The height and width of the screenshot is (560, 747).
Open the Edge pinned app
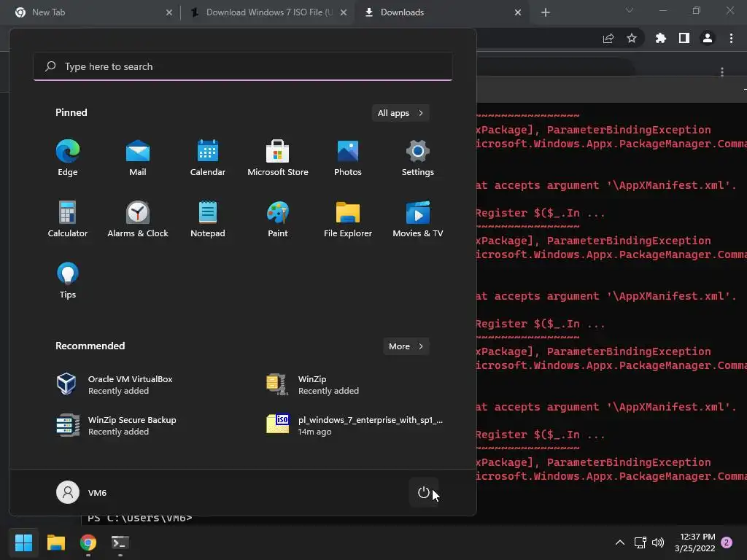tap(68, 158)
